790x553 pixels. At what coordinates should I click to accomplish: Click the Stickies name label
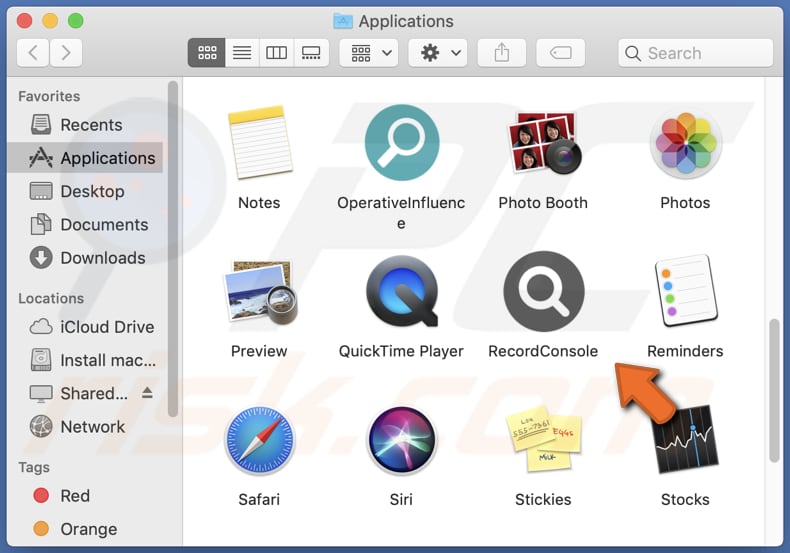[x=543, y=499]
